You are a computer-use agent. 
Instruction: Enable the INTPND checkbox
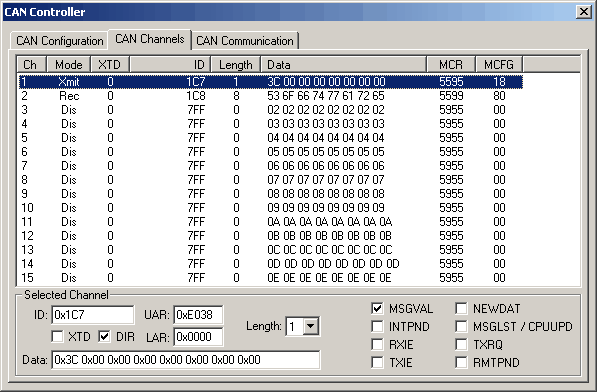coord(377,326)
